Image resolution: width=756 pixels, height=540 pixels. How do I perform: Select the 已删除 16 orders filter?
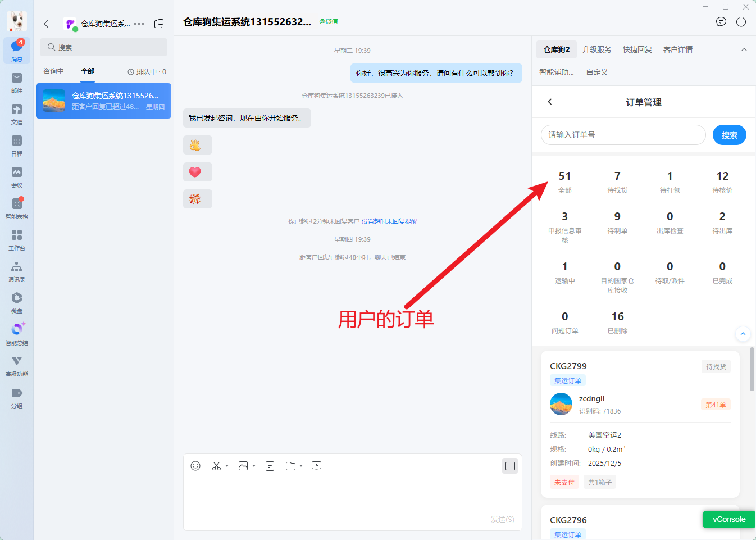pyautogui.click(x=617, y=323)
